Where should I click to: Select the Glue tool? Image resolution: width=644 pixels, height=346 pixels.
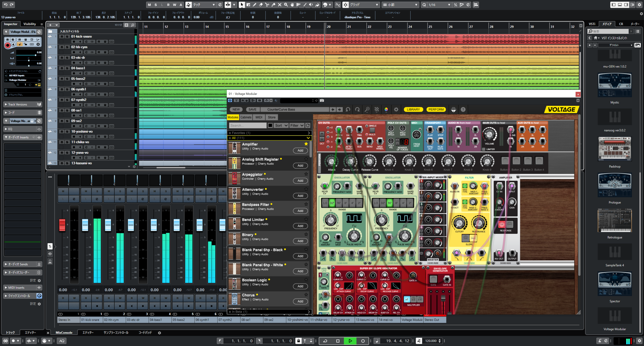tap(274, 5)
